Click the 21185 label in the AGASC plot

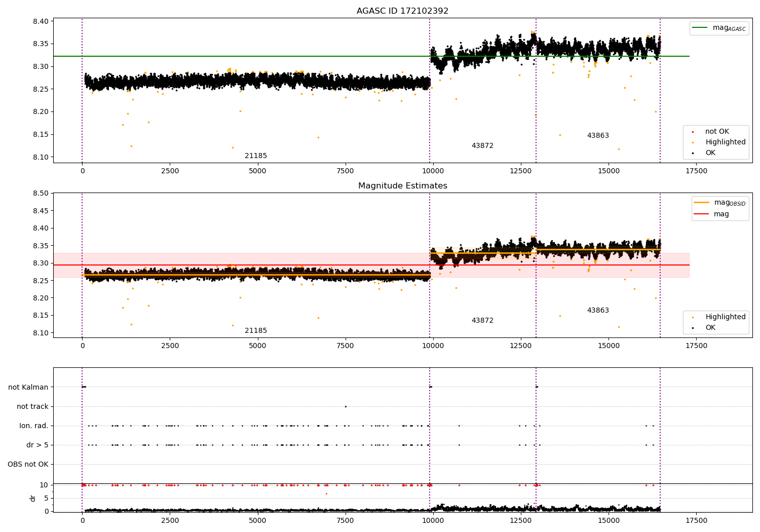pyautogui.click(x=256, y=156)
